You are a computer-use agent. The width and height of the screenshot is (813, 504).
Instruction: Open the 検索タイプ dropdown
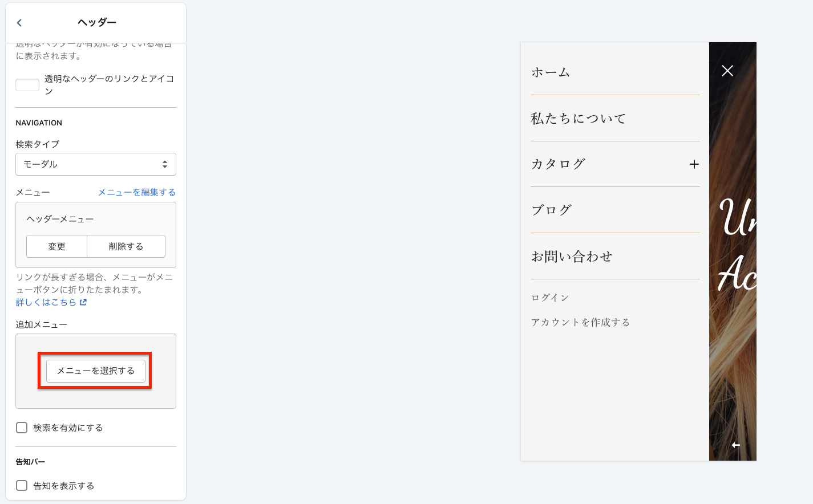click(x=96, y=164)
